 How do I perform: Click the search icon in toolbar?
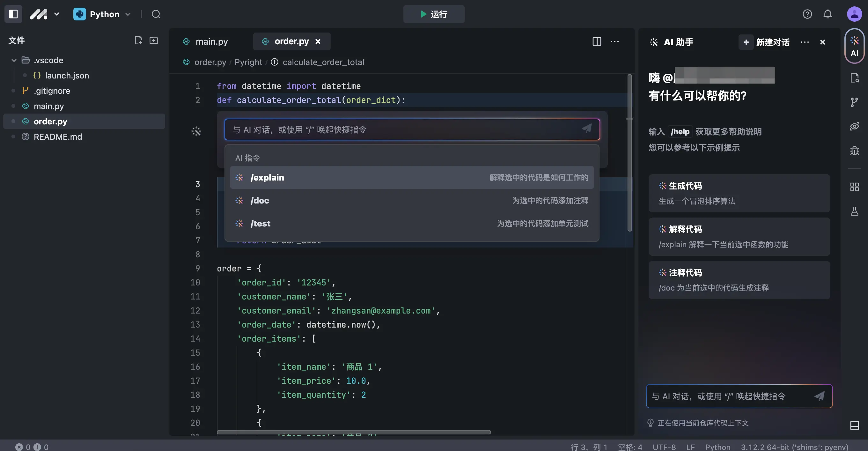[155, 14]
